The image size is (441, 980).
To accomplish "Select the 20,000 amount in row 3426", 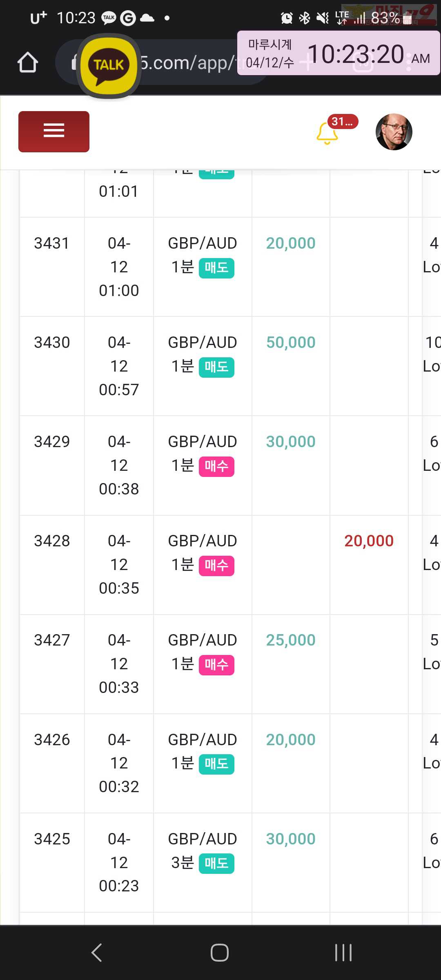I will 291,740.
